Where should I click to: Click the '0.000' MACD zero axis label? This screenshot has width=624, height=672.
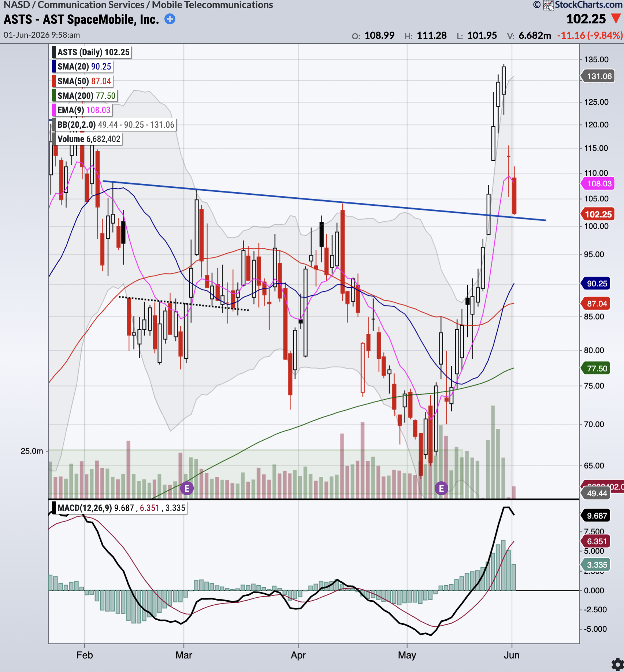594,590
